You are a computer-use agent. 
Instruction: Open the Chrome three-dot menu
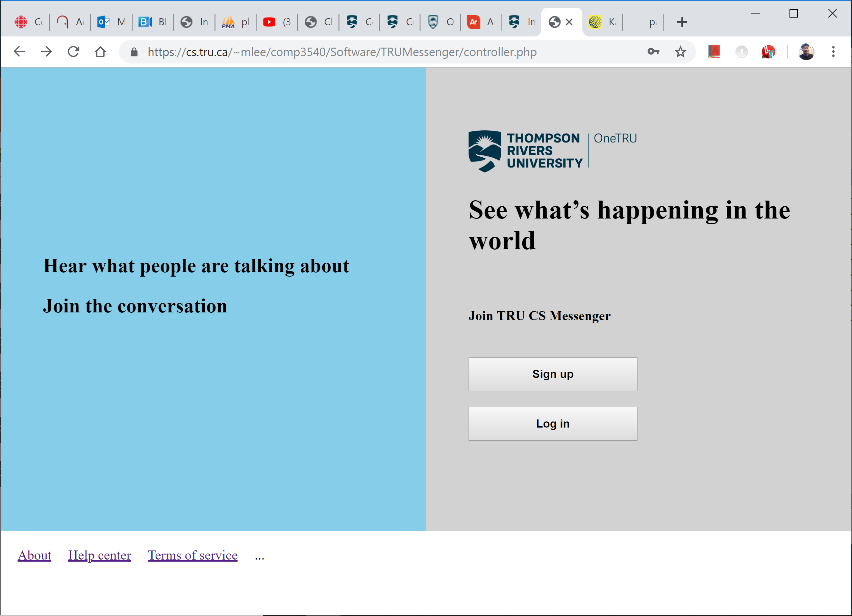pos(833,52)
